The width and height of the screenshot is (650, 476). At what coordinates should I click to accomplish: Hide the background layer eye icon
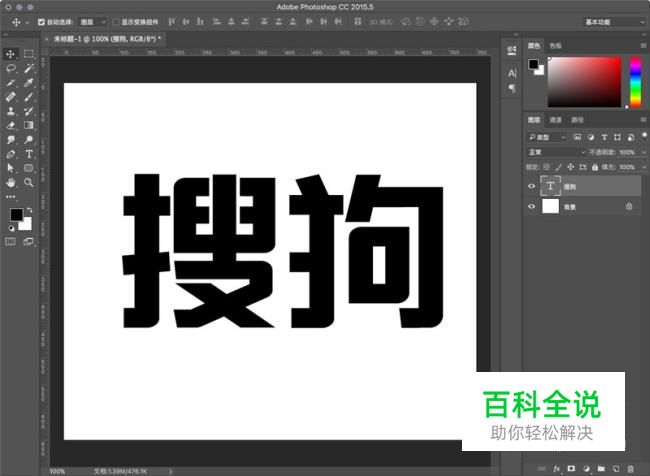coord(531,206)
